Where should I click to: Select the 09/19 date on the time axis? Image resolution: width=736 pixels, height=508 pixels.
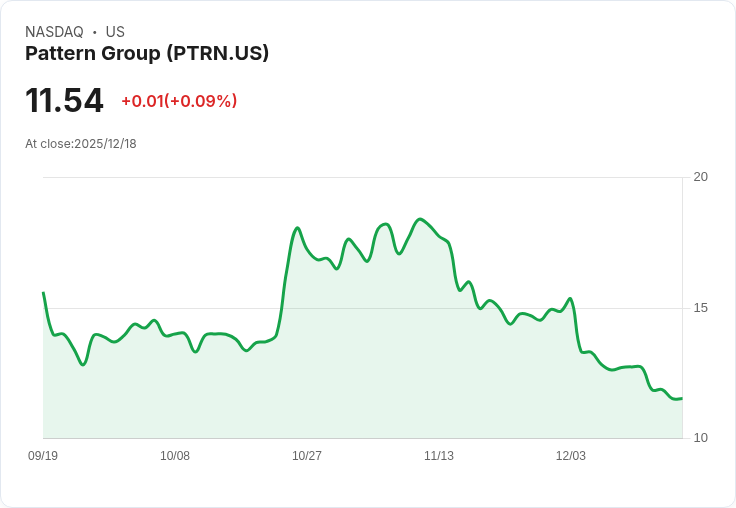[x=43, y=456]
